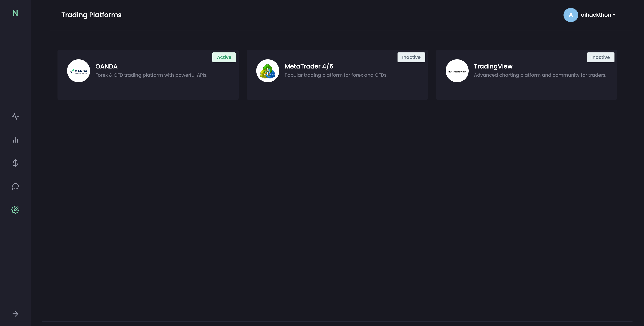Click the blue A user avatar
644x326 pixels.
571,15
